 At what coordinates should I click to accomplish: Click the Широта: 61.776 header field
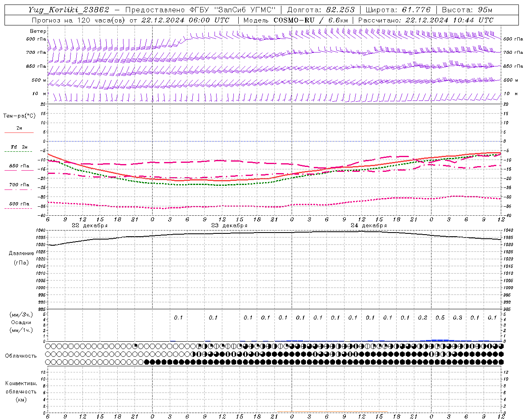398,10
